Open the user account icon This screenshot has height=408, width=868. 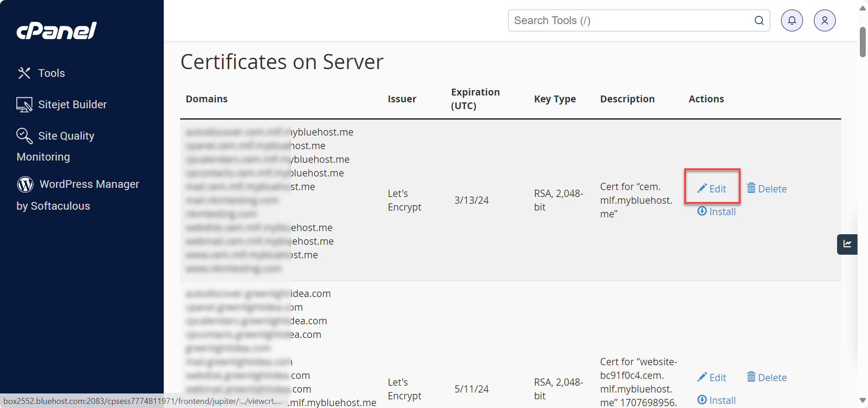824,20
